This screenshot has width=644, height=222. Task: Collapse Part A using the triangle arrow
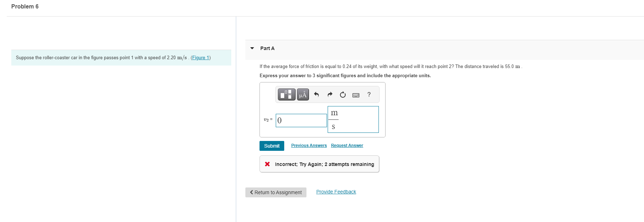pos(252,48)
